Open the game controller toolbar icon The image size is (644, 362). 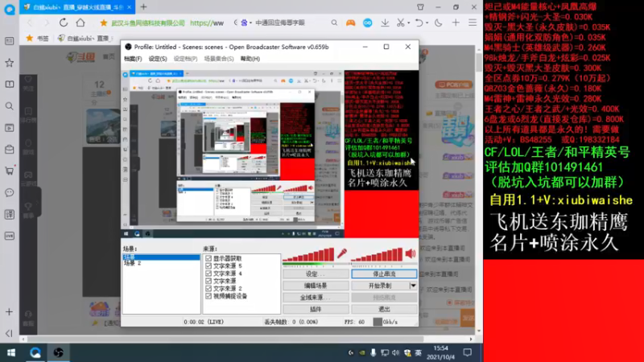pos(350,23)
